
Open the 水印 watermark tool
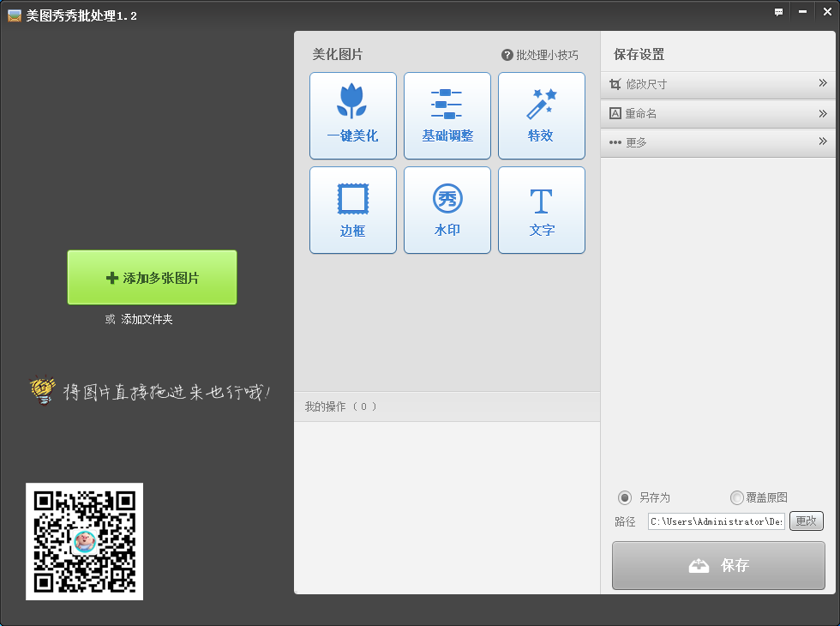click(x=447, y=210)
